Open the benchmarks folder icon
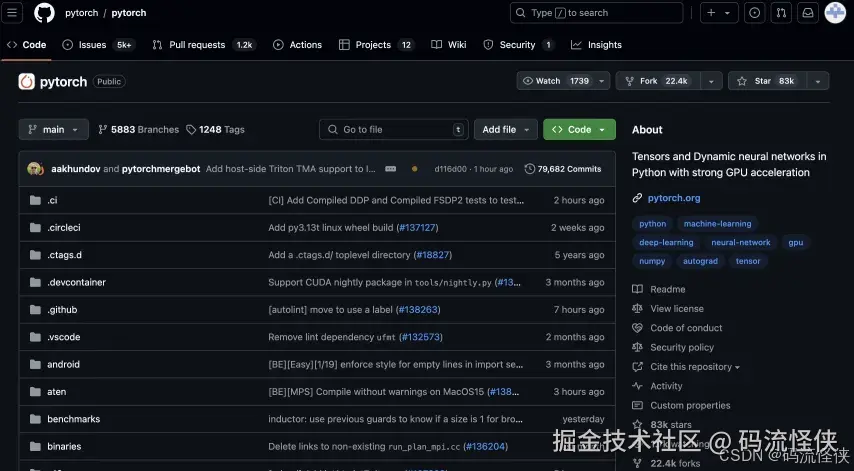 pos(35,419)
